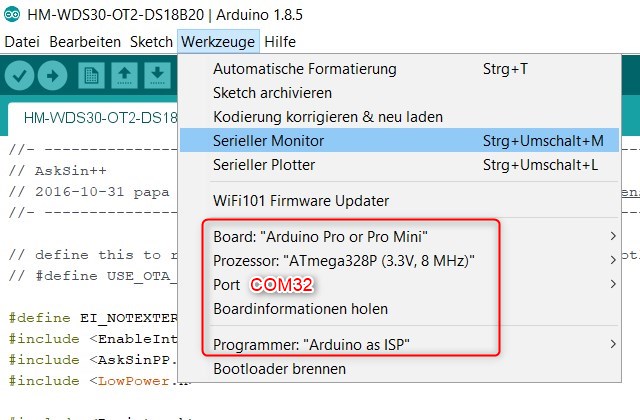Viewport: 640px width, 420px height.
Task: Click the Arduino logo in title bar
Action: point(13,14)
